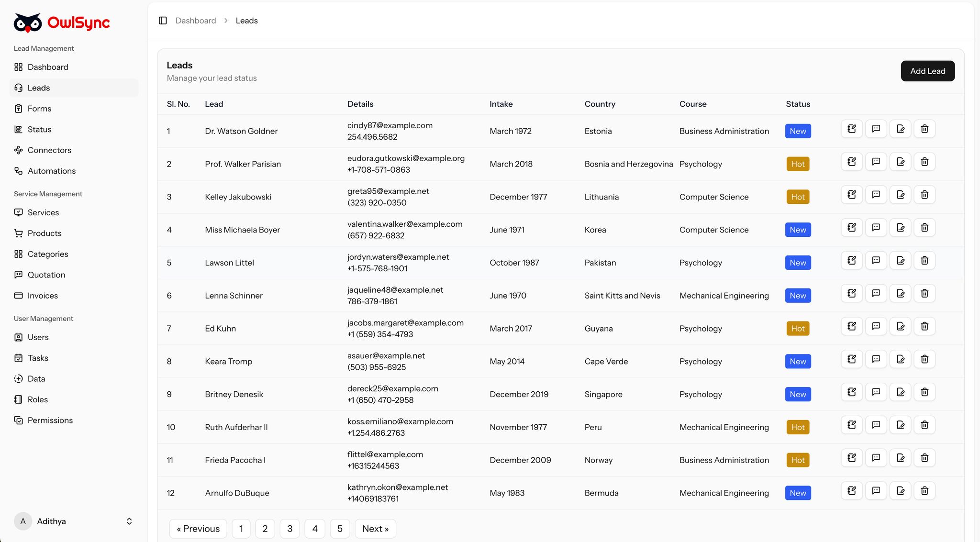The height and width of the screenshot is (542, 980).
Task: Open comment icon for Britney Denesik
Action: coord(876,392)
